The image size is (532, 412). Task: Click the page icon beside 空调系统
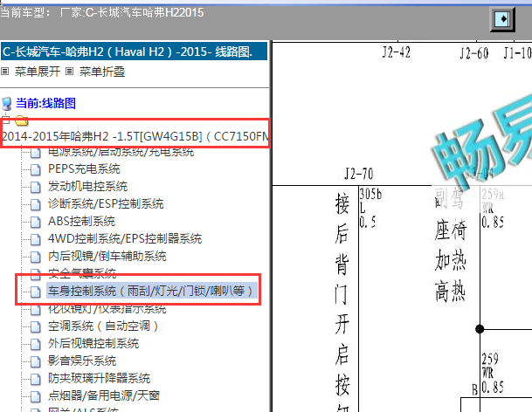(x=35, y=326)
